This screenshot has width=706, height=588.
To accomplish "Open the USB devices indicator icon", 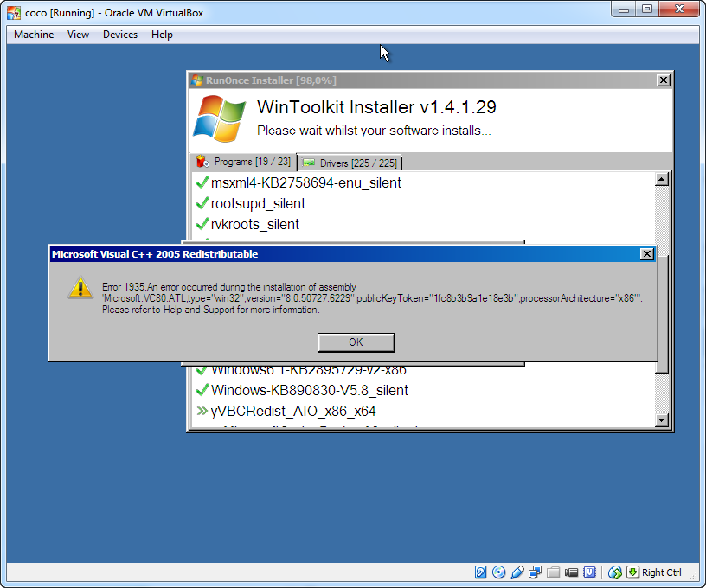I will click(517, 572).
